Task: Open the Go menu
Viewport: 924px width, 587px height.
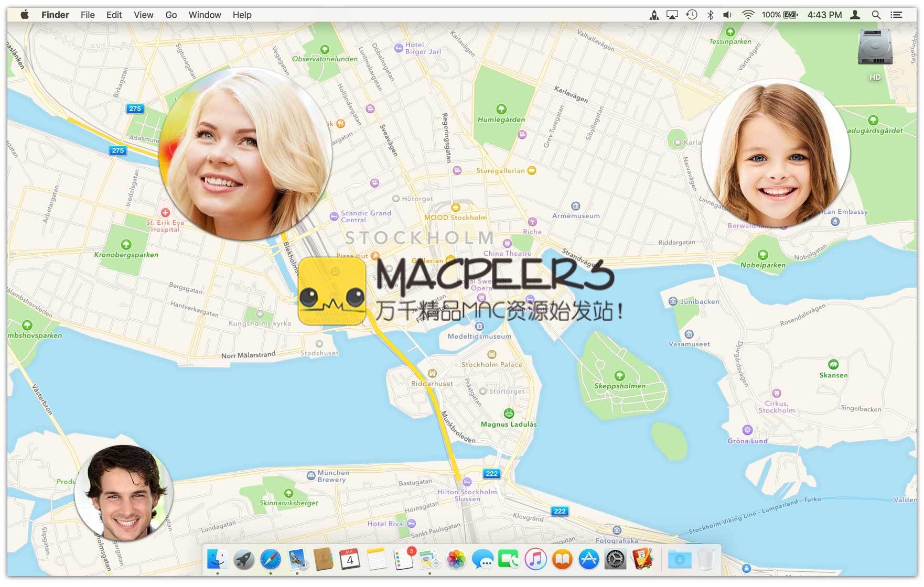Action: tap(171, 15)
